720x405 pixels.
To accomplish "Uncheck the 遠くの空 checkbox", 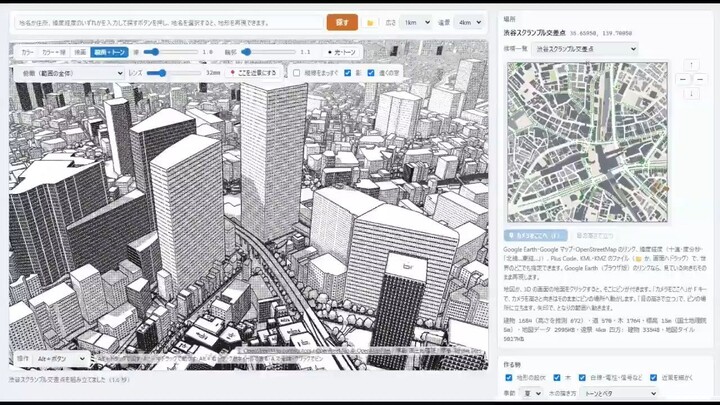I will [371, 73].
